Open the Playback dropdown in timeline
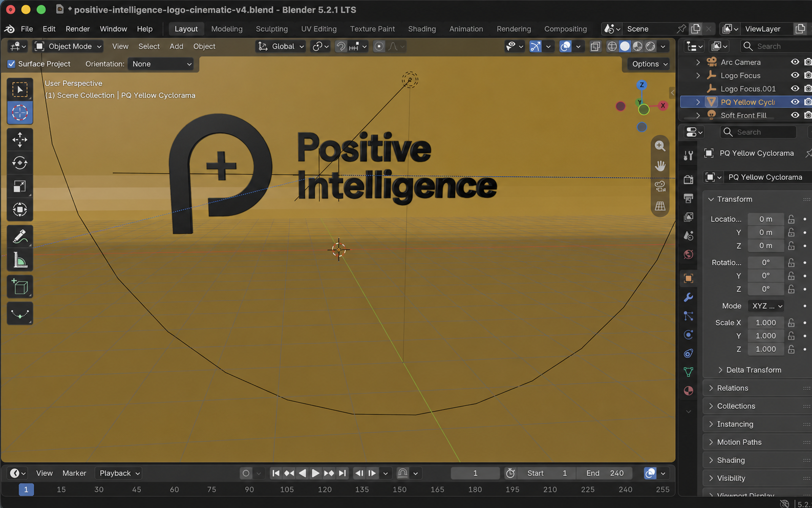 tap(120, 473)
